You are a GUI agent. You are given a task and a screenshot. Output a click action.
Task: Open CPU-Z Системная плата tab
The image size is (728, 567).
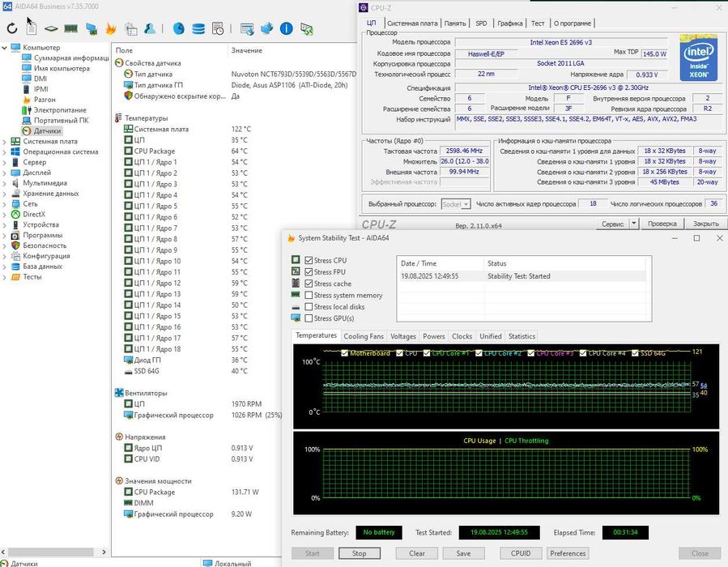pyautogui.click(x=412, y=23)
